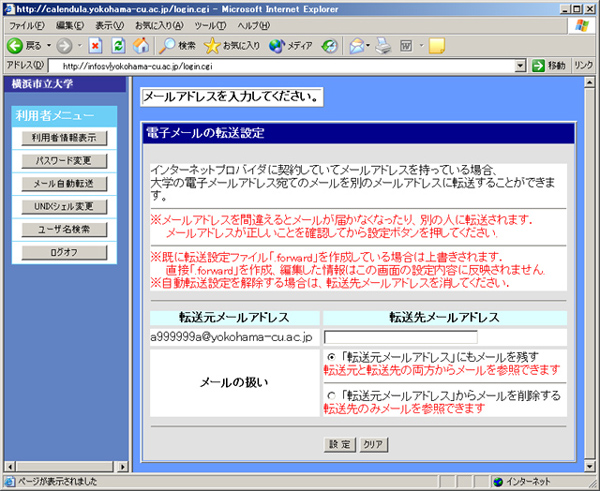Click the IE Stop loading icon

pos(95,45)
